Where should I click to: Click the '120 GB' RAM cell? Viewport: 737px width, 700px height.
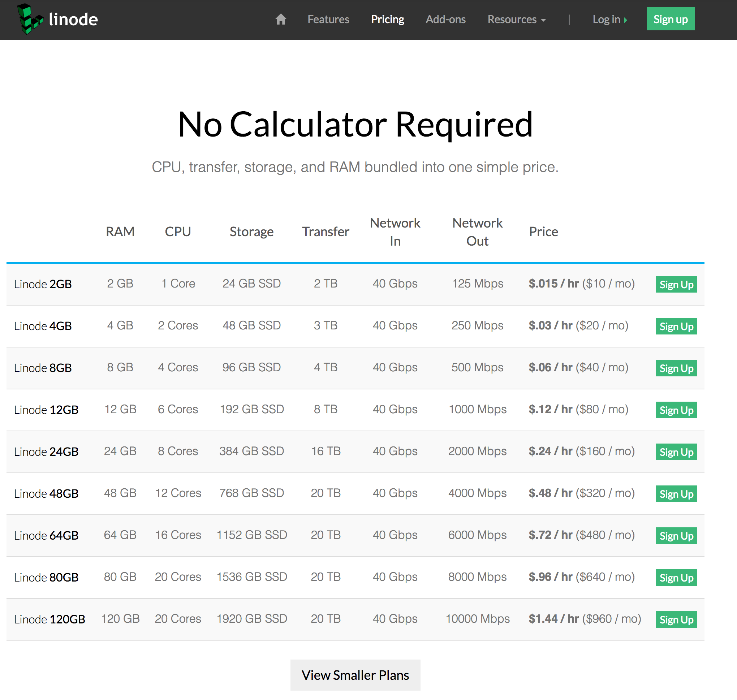pos(120,619)
